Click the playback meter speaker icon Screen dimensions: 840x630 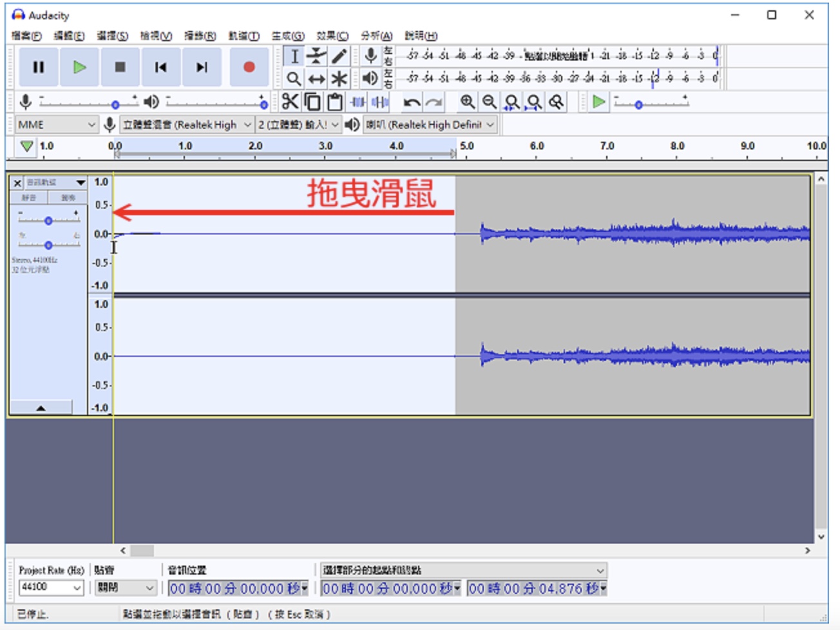370,79
